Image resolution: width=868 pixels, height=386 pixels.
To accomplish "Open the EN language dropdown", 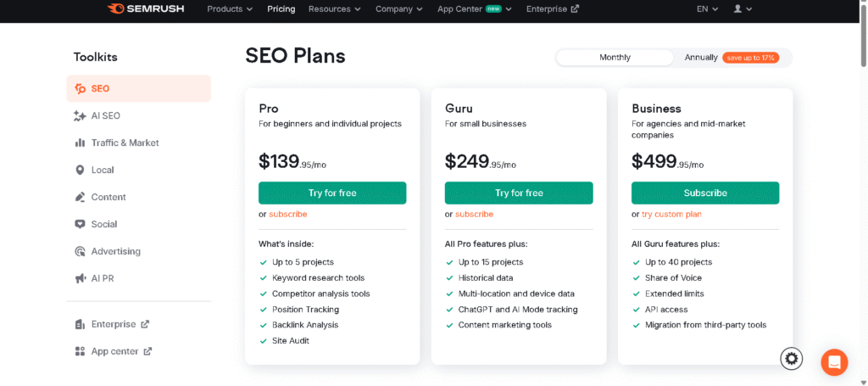I will pos(707,8).
